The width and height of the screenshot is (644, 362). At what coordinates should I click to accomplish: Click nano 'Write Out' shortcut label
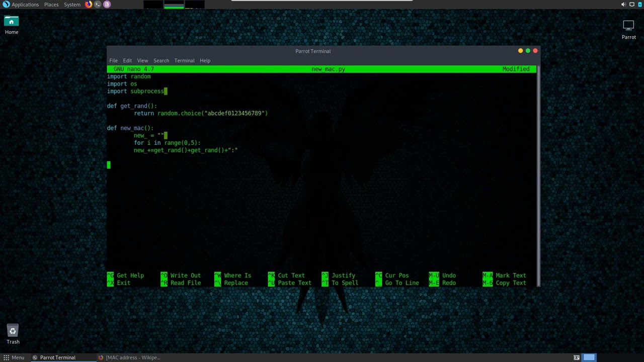[x=185, y=276]
